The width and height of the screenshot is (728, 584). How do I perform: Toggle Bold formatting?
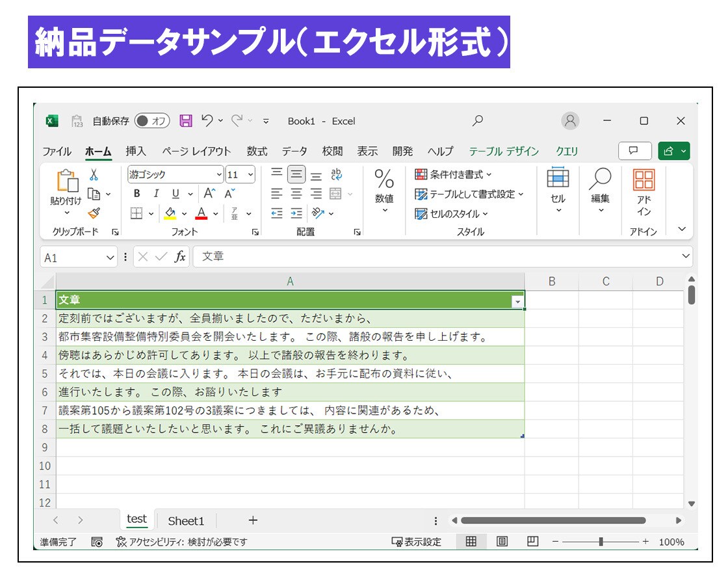(137, 193)
